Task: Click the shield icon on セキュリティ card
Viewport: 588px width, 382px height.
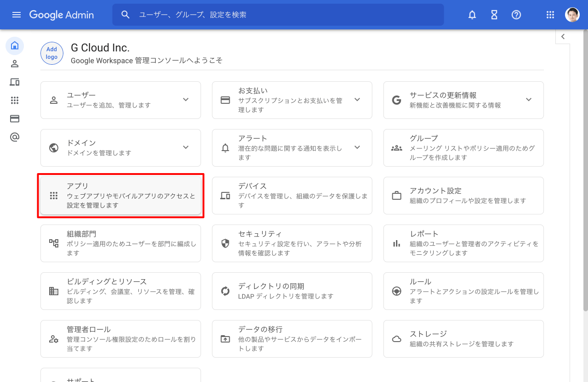Action: pyautogui.click(x=225, y=243)
